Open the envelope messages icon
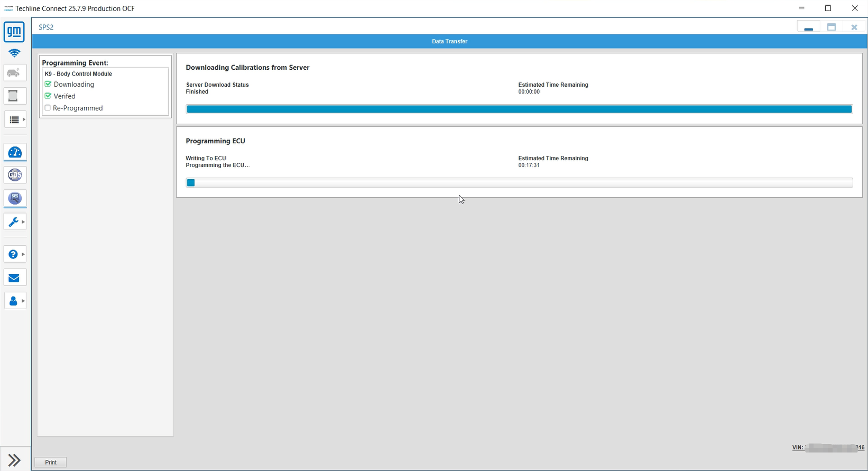 (14, 278)
